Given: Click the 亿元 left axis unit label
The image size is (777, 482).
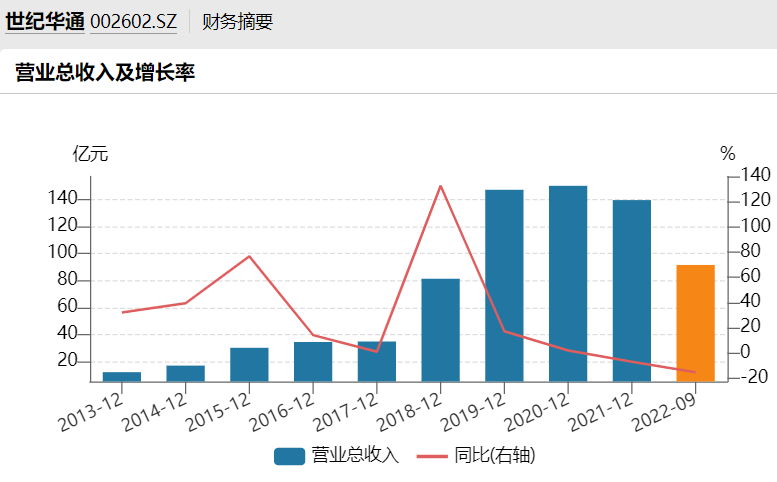Looking at the screenshot, I should (x=90, y=154).
